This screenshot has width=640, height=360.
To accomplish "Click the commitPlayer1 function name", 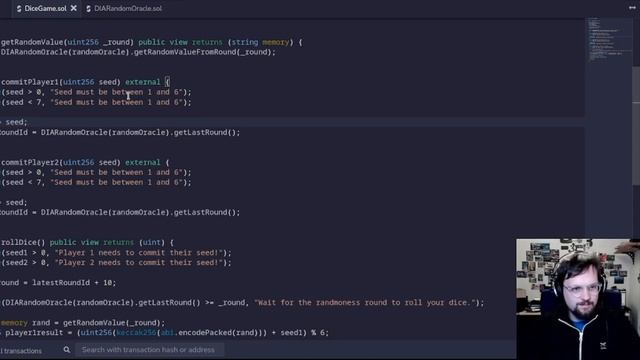I will click(x=30, y=82).
